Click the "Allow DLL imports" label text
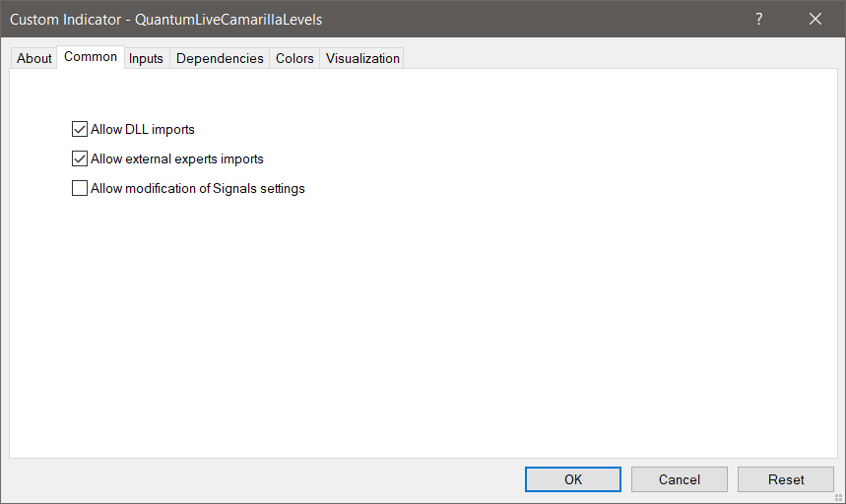Image resolution: width=846 pixels, height=504 pixels. (143, 129)
